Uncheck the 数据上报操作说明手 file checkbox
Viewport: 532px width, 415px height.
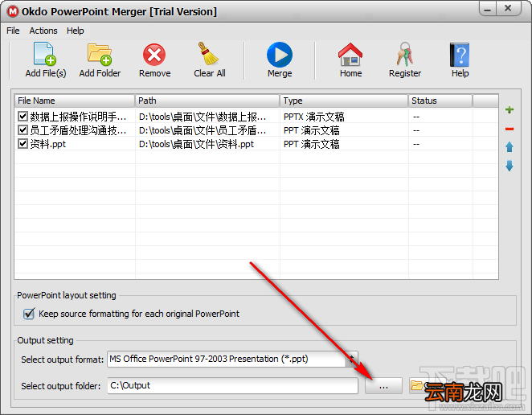[x=23, y=117]
